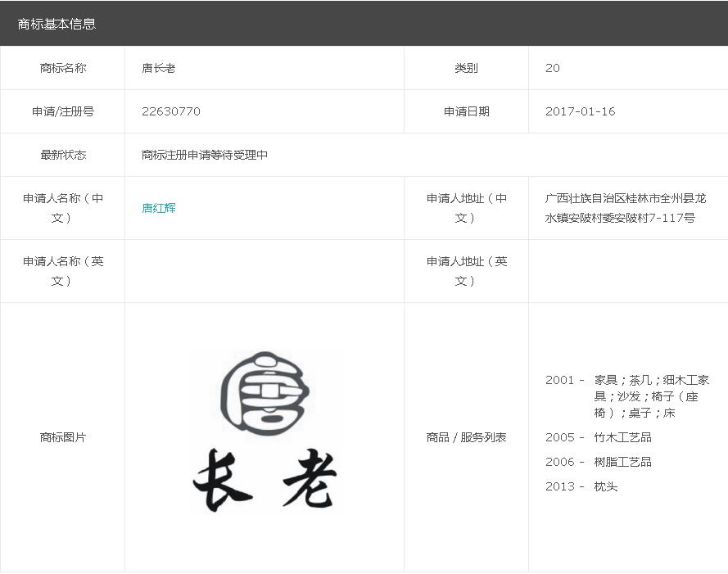
Task: Click the 申请日期 label
Action: tap(466, 111)
